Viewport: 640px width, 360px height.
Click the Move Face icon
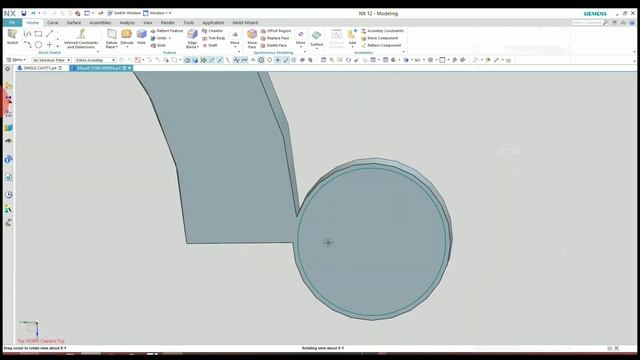pos(252,34)
